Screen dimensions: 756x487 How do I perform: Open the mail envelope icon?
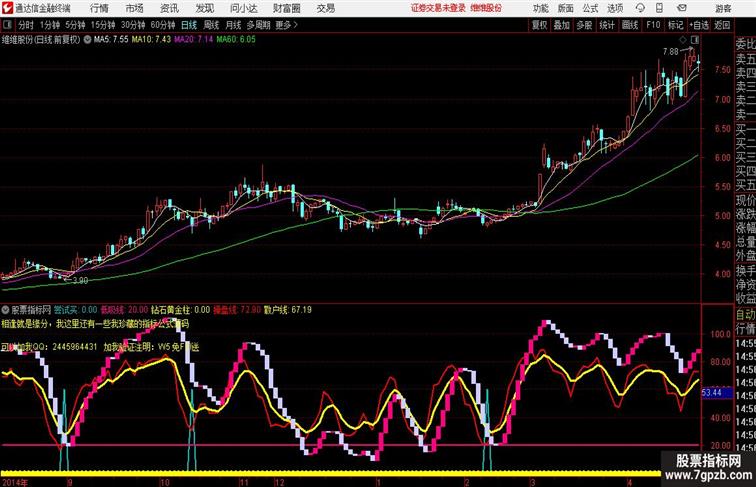[682, 8]
